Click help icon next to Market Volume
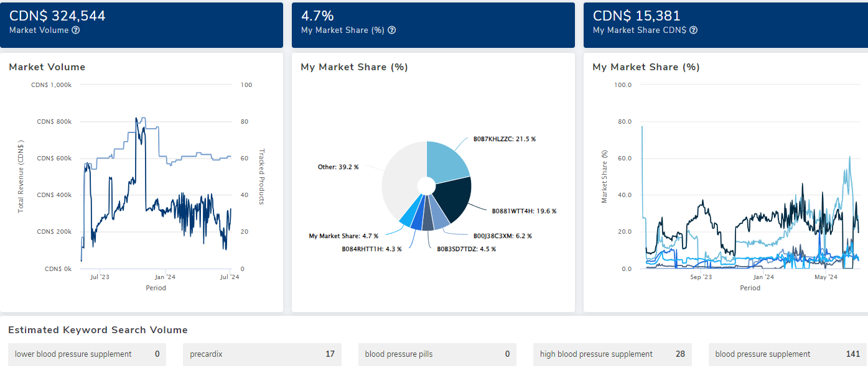This screenshot has height=368, width=868. click(x=76, y=30)
